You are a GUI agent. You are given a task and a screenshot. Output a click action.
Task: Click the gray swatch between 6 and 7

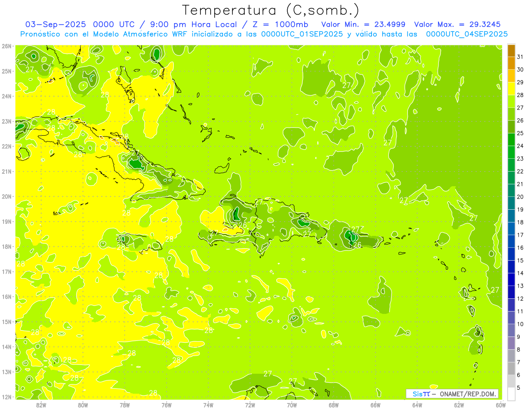point(511,368)
